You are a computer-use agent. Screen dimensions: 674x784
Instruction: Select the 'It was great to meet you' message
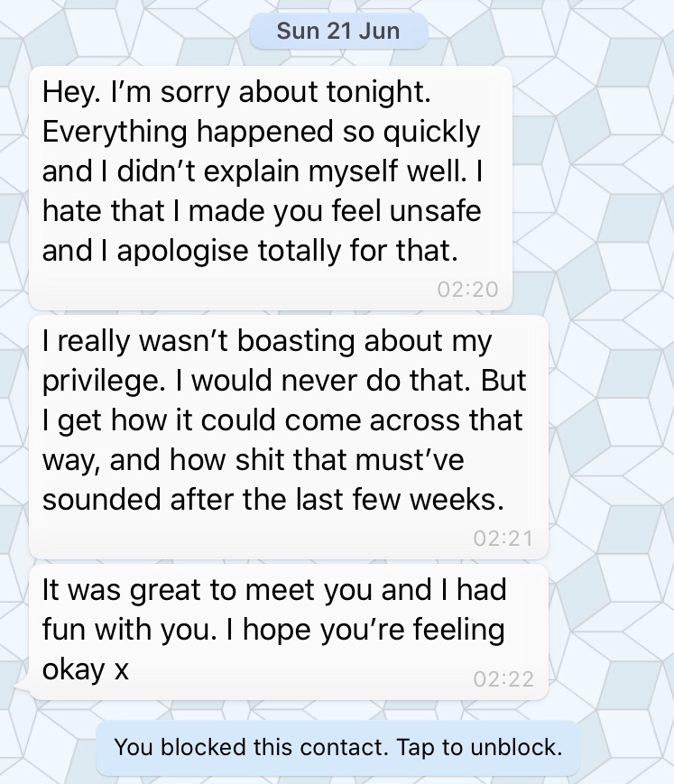tap(289, 632)
